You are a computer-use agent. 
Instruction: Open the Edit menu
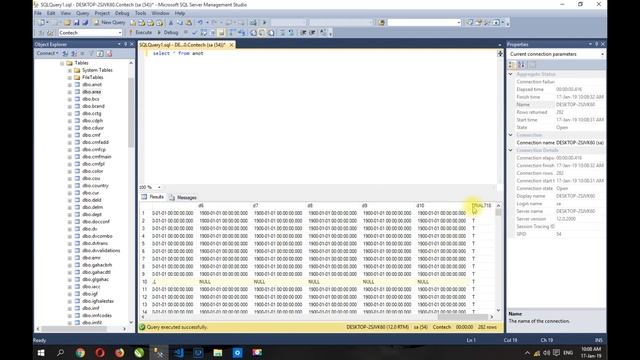click(51, 13)
